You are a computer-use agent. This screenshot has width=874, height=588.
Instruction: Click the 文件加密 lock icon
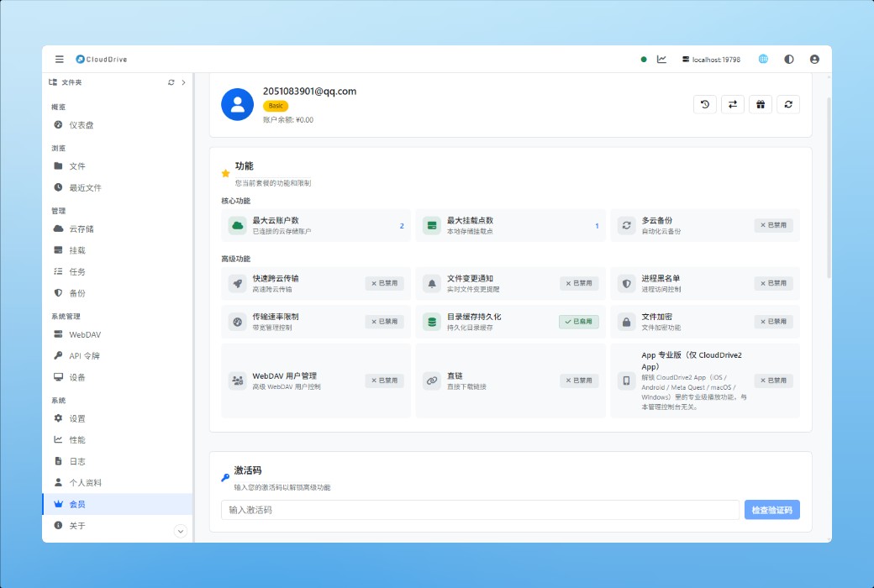(627, 322)
